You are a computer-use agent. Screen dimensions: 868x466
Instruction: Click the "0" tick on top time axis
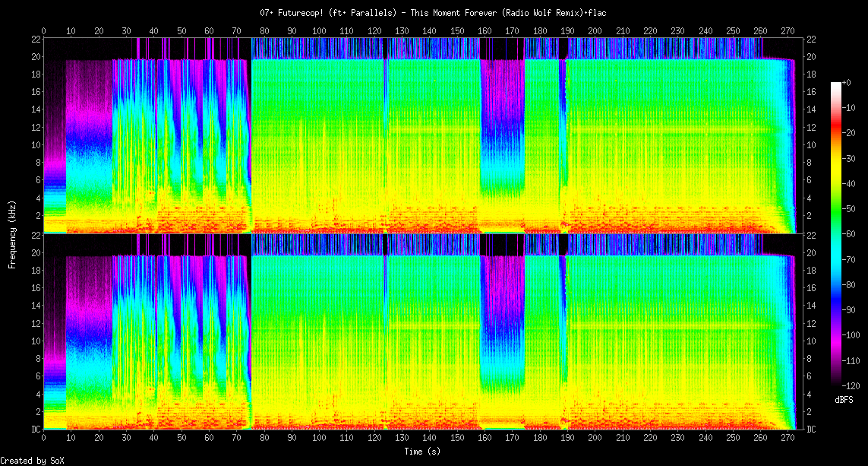pos(44,31)
